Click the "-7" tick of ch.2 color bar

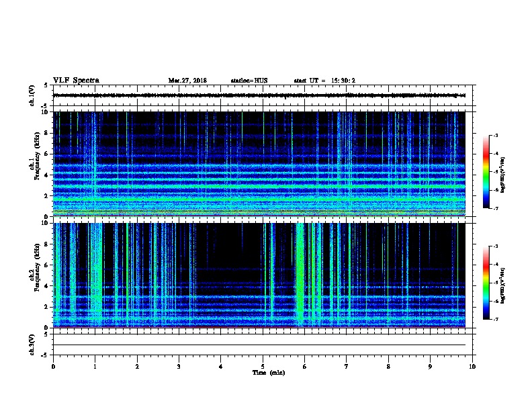point(495,319)
